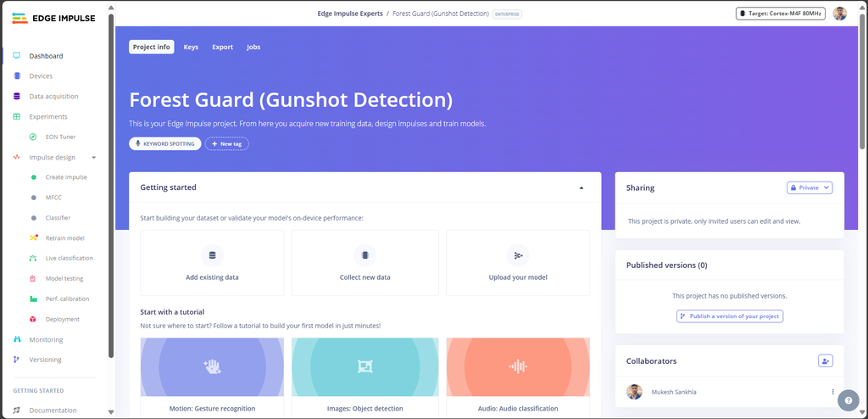Click the Getting Started sidebar label
The height and width of the screenshot is (419, 868).
click(x=38, y=391)
